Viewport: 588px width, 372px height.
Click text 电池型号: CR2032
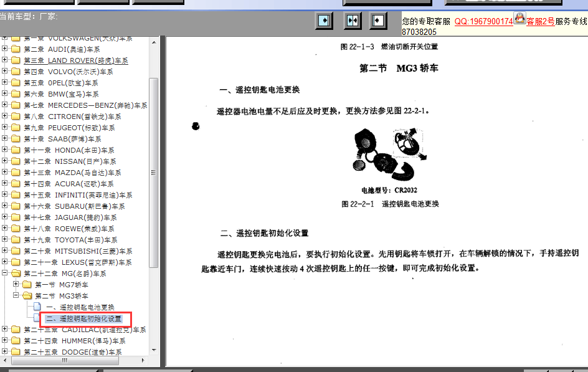389,191
